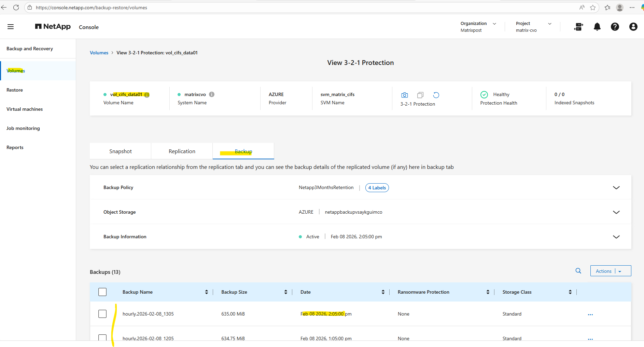Open the hamburger navigation menu
Viewport: 644px width, 347px height.
[11, 27]
